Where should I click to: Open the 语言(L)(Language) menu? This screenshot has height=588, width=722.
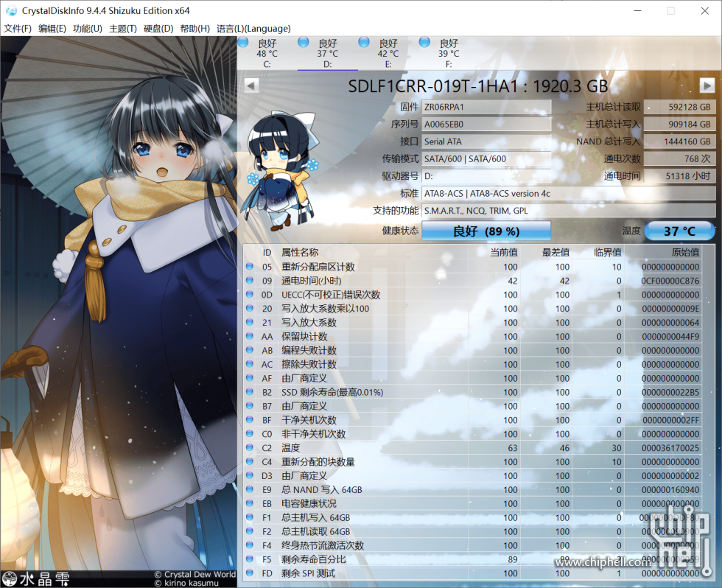253,29
